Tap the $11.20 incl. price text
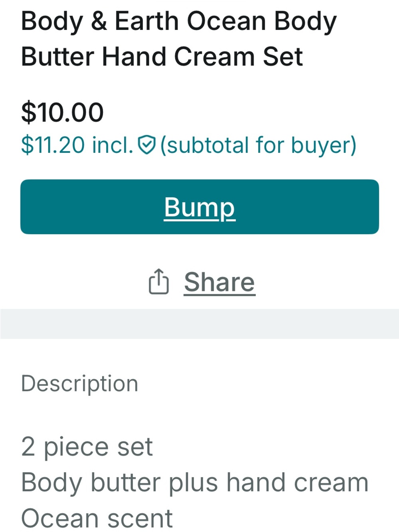The image size is (399, 532). [x=77, y=145]
